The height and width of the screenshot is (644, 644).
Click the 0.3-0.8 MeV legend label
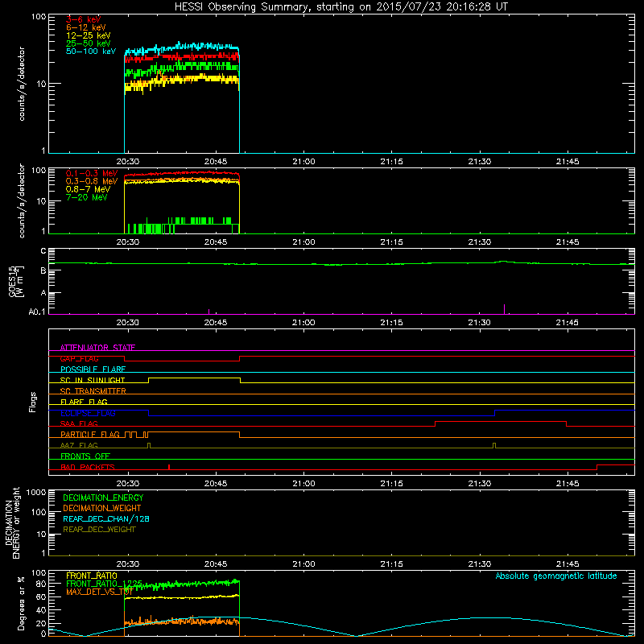pos(92,181)
